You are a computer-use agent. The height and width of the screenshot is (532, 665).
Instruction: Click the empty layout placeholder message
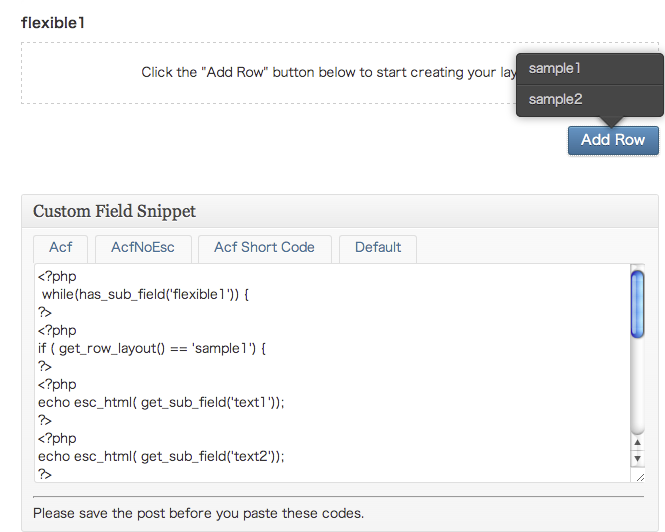[x=329, y=73]
